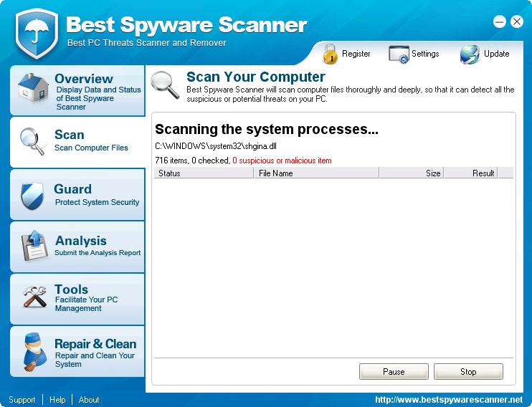Screen dimensions: 532x407
Task: Click the Register padlock icon
Action: 330,54
